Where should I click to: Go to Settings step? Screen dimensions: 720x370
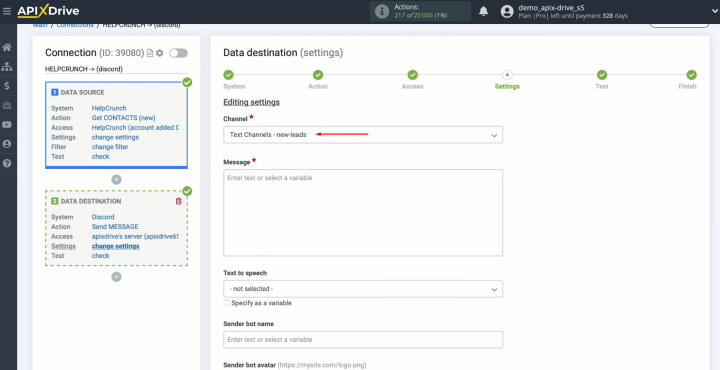point(507,75)
